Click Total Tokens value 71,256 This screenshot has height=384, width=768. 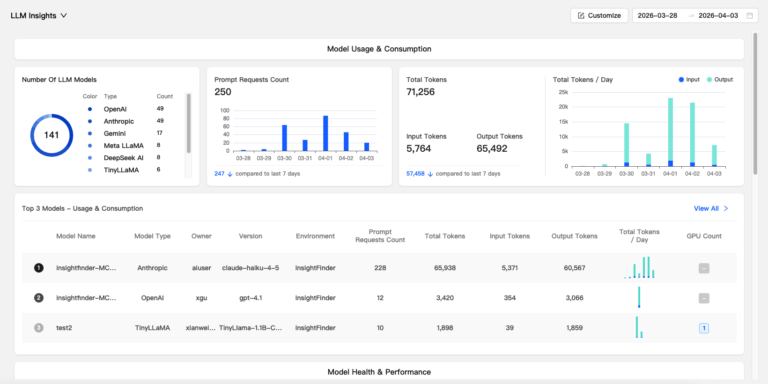tap(420, 92)
